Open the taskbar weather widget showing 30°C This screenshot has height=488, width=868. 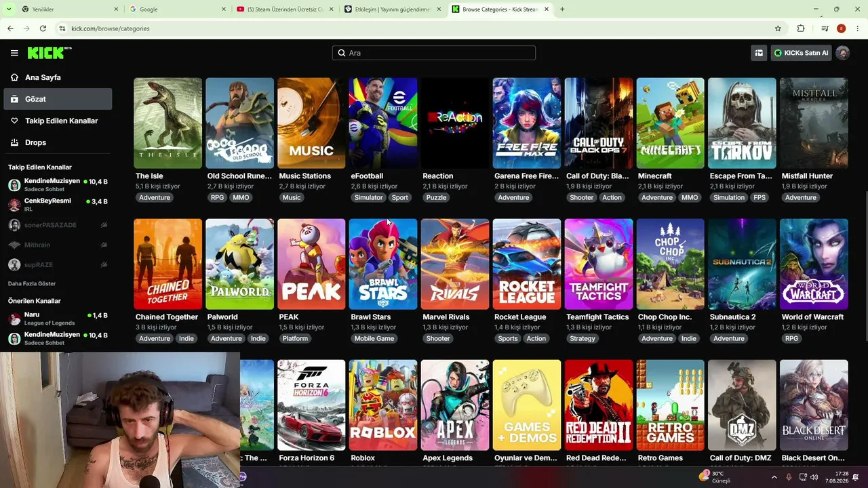[x=716, y=477]
